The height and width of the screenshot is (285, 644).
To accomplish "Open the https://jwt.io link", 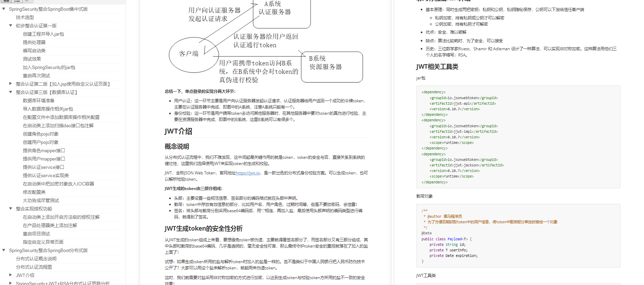I will (248, 173).
